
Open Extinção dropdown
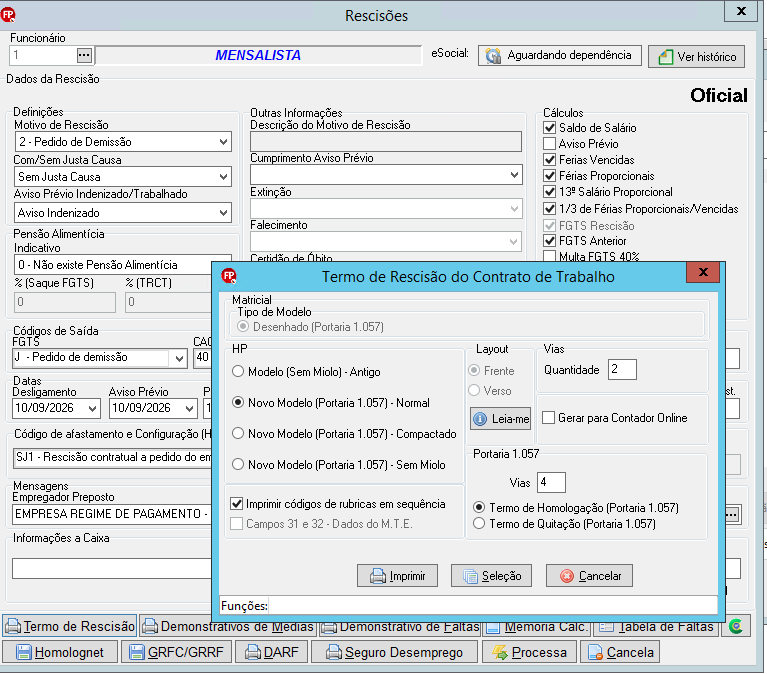pos(514,209)
